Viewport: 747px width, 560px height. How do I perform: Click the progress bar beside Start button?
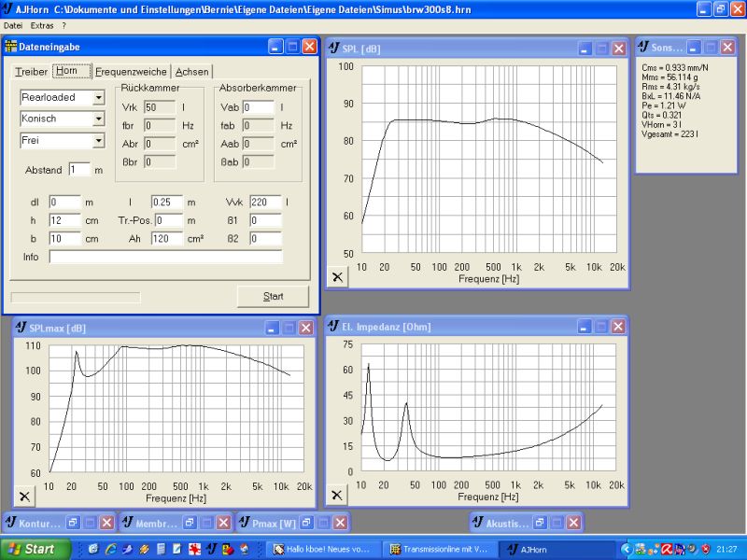click(x=75, y=297)
